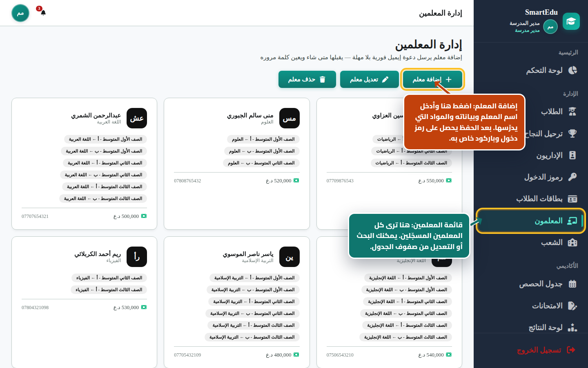Click the رأ avatar of ريم أحمد الكربلائي
Image resolution: width=588 pixels, height=368 pixels.
(137, 257)
